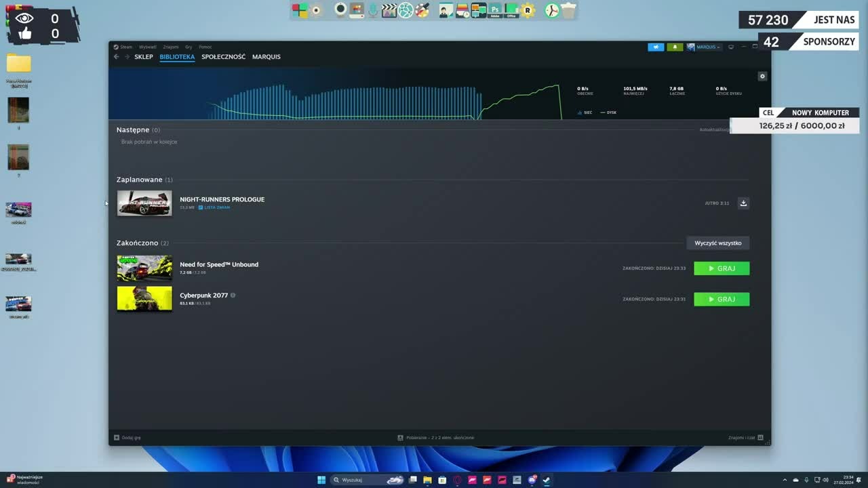The image size is (868, 488).
Task: Toggle the LISTA ZMIAN checkbox link
Action: coord(214,207)
